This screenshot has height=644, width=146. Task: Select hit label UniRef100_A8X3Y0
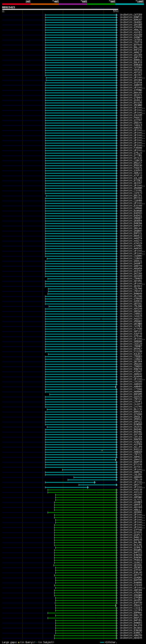[x=131, y=495]
